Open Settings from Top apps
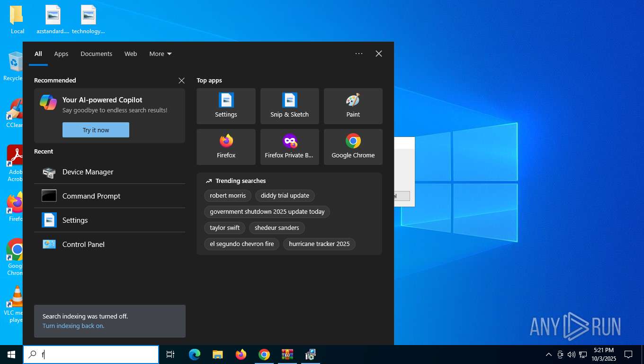 [226, 106]
